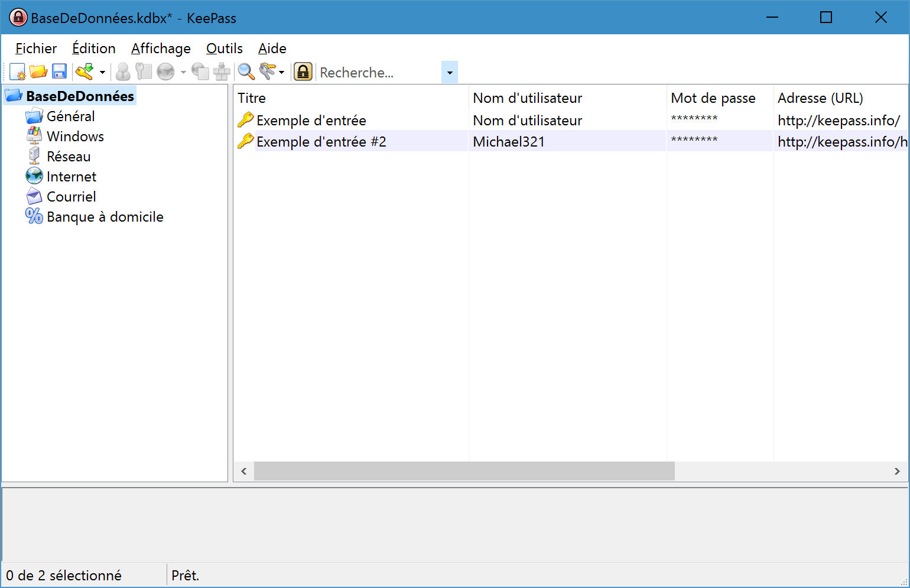Select the Internet group

pyautogui.click(x=71, y=177)
